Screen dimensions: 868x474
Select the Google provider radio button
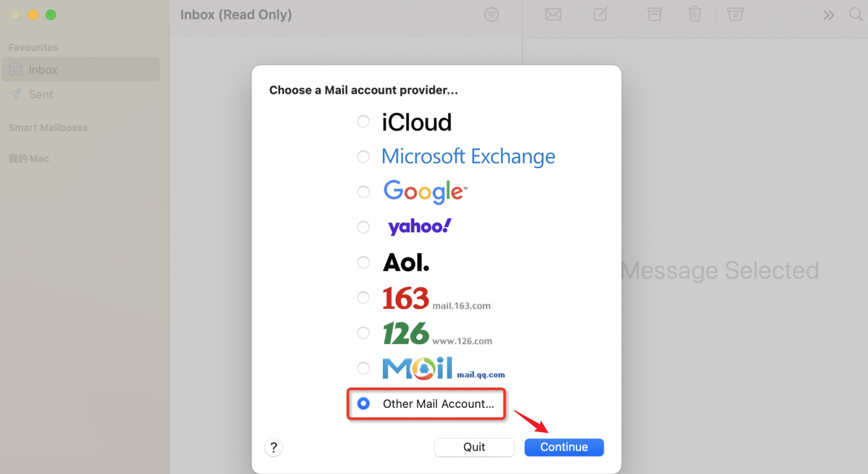(363, 192)
